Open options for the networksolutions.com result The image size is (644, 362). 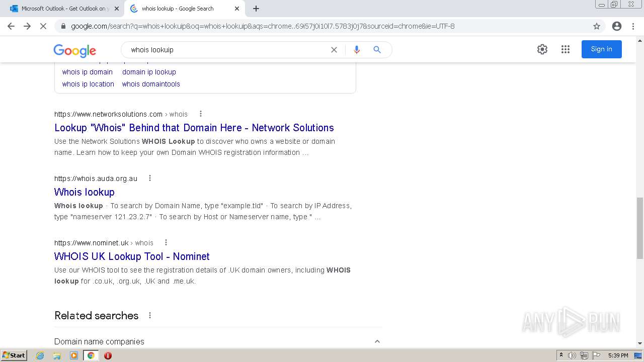click(x=200, y=114)
